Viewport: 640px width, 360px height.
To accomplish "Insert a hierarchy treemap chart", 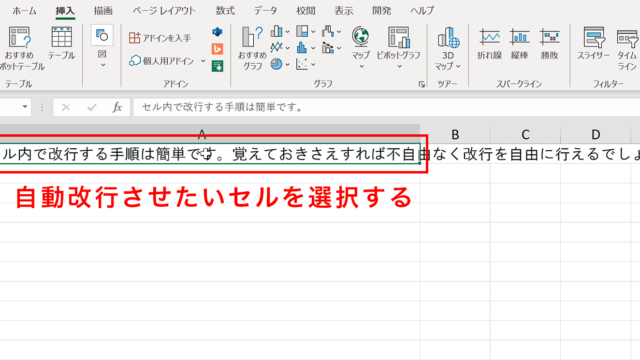I will tap(302, 31).
